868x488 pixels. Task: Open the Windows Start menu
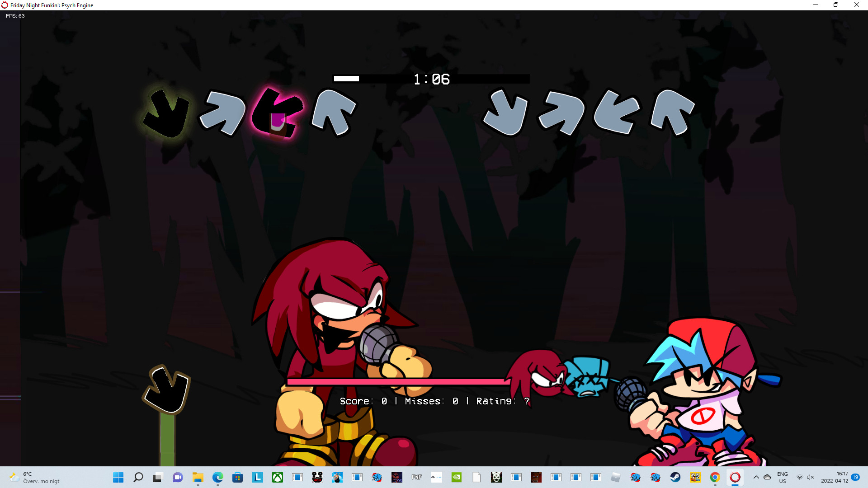point(118,477)
